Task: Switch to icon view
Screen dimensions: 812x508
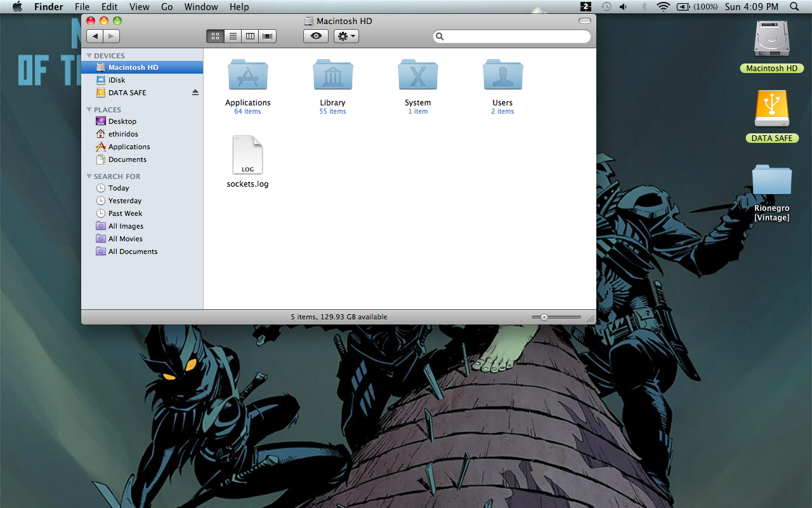Action: (x=215, y=36)
